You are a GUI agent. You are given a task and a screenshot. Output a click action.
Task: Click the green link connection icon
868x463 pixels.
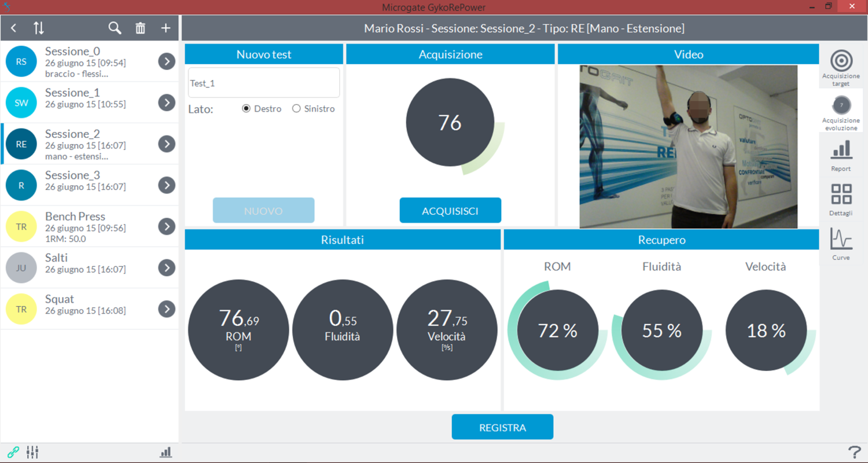point(13,453)
